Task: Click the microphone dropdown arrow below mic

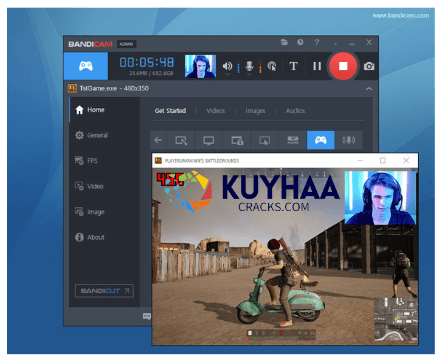Action: coord(249,74)
